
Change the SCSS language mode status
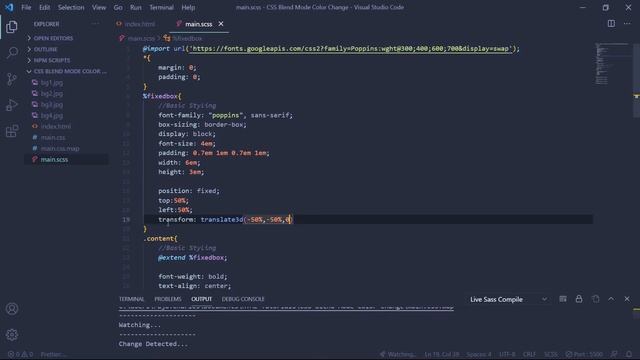(x=551, y=354)
